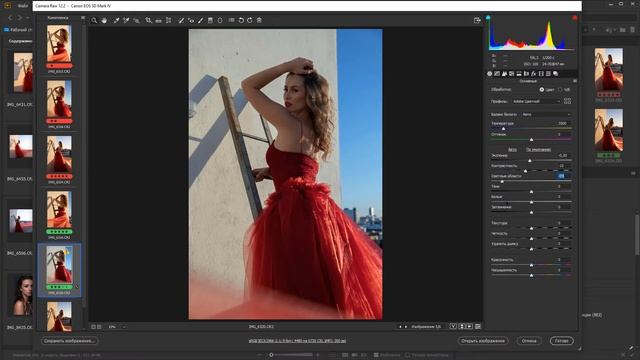Viewport: 640px width, 360px height.
Task: Select the Targeted Adjustment tool
Action: pyautogui.click(x=136, y=20)
